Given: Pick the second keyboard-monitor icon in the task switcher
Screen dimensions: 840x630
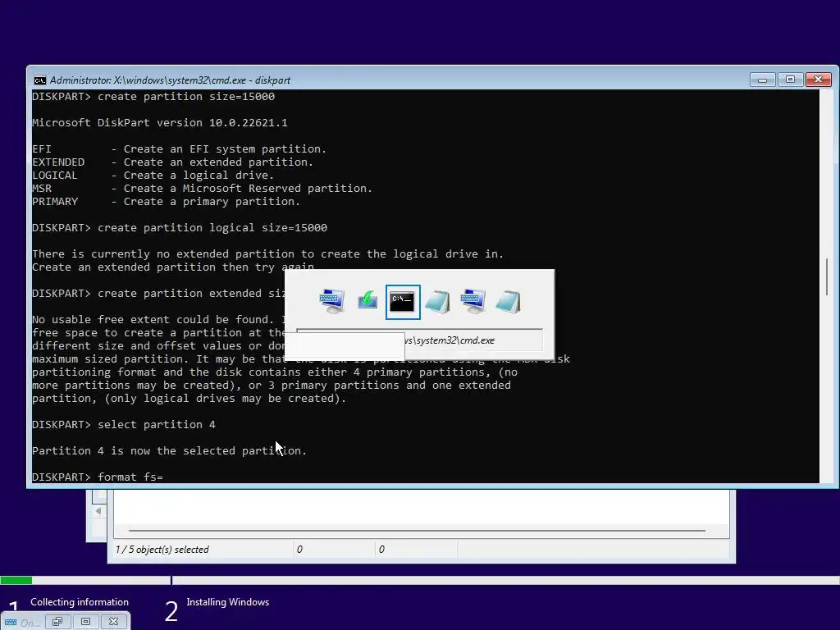Looking at the screenshot, I should click(x=473, y=301).
